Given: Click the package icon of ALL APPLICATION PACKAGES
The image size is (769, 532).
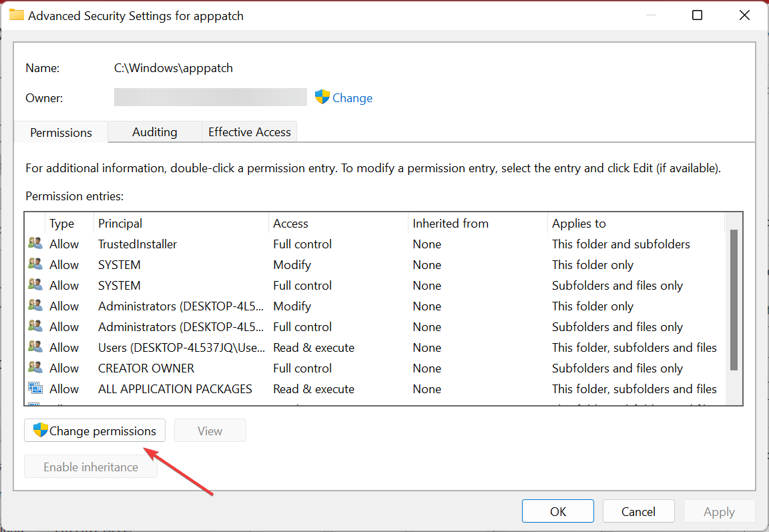Looking at the screenshot, I should [35, 388].
